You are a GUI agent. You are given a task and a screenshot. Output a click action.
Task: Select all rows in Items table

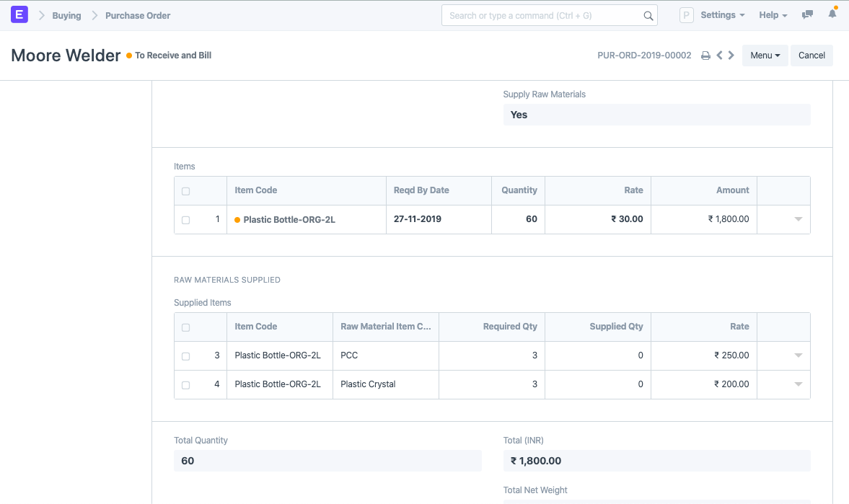186,191
